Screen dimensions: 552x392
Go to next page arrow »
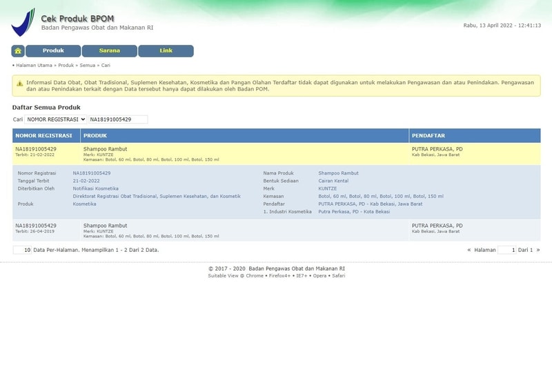coord(538,250)
